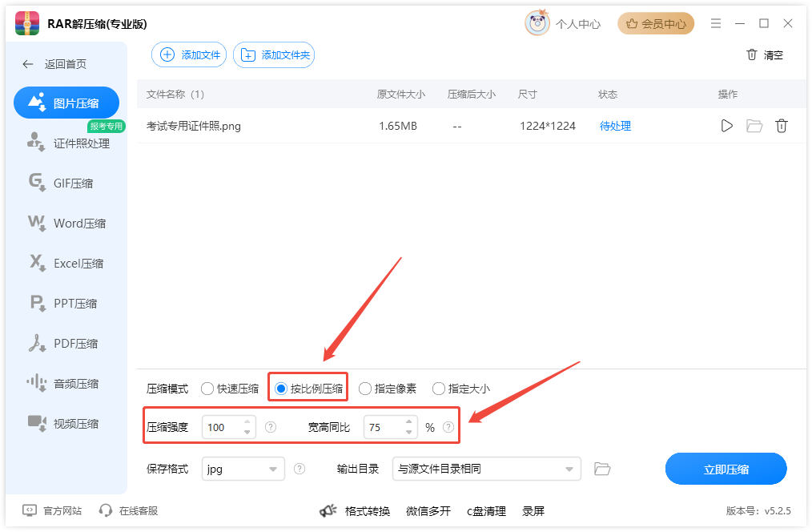Select 图片压缩 in the sidebar
This screenshot has height=532, width=812.
point(66,103)
